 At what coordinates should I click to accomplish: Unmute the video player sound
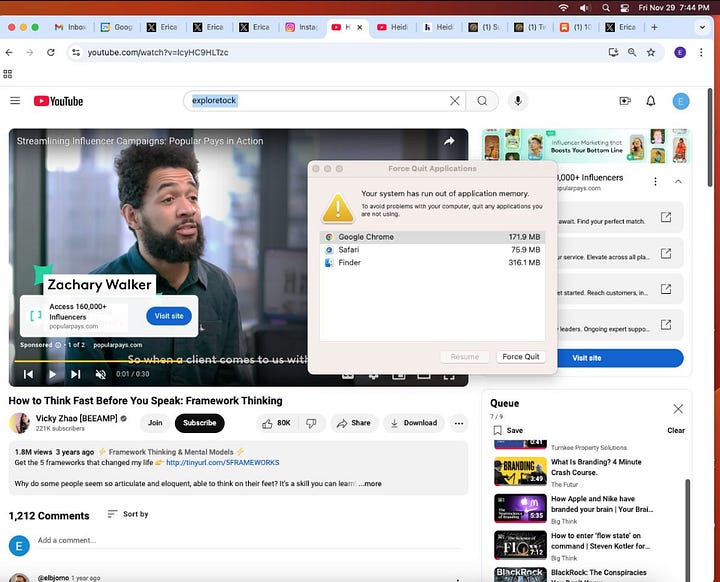pyautogui.click(x=100, y=374)
